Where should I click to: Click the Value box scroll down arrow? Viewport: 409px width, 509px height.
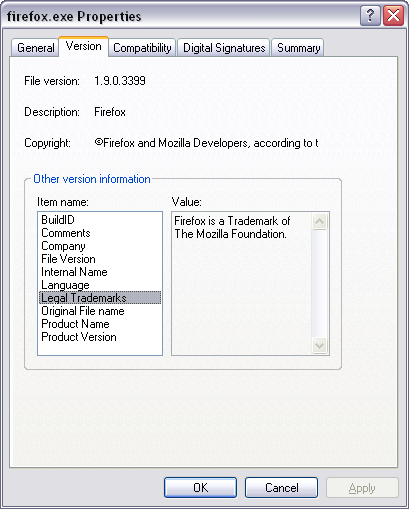click(x=319, y=345)
